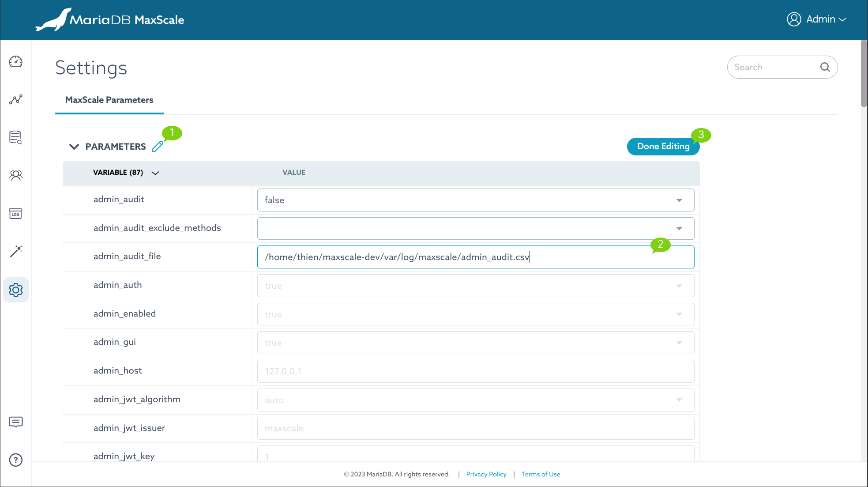This screenshot has height=487, width=868.
Task: Click the Settings gear icon in sidebar
Action: 16,290
